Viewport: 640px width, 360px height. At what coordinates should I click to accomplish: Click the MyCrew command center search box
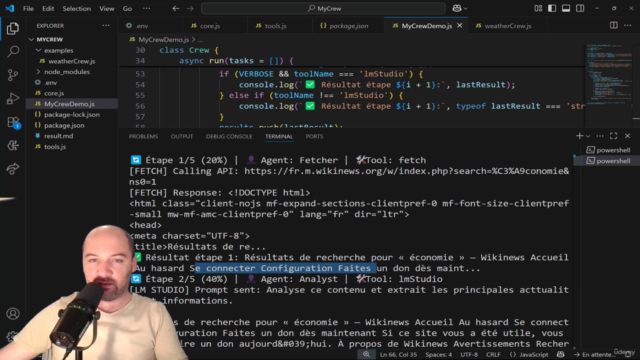(323, 8)
